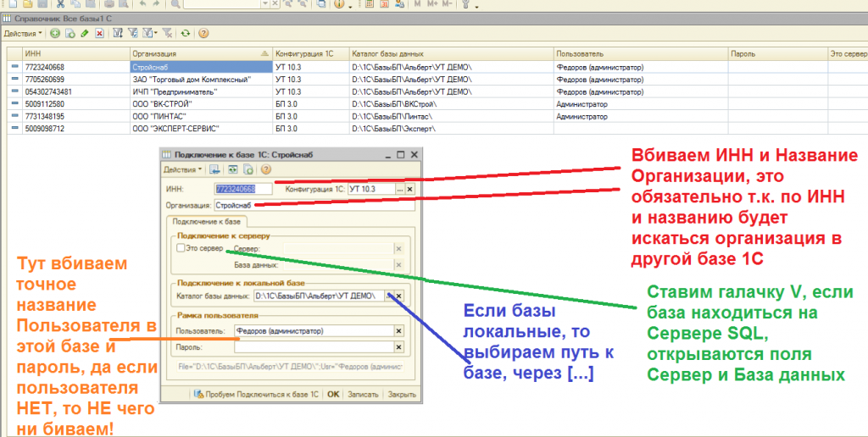This screenshot has height=437, width=868.
Task: Click the Конфигурация 1С column header
Action: tap(311, 53)
